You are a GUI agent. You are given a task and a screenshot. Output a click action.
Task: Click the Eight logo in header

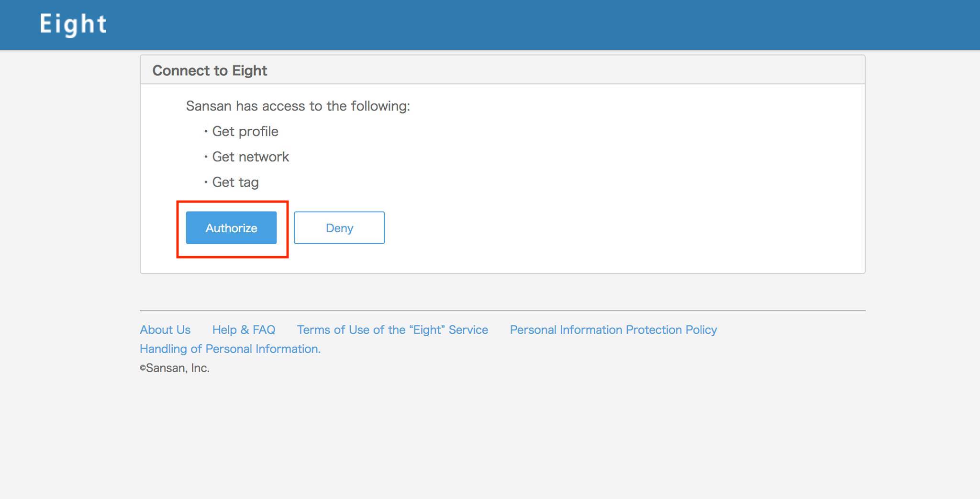(73, 24)
